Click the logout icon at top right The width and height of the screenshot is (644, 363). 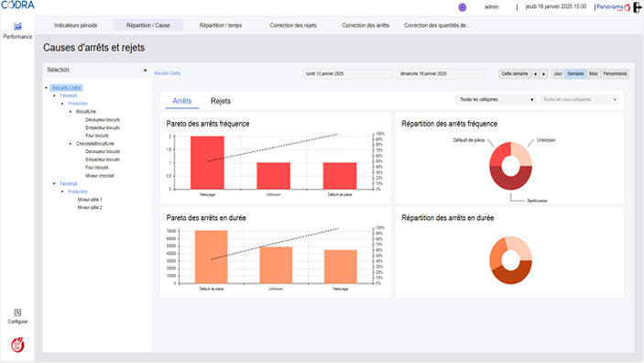[x=638, y=7]
